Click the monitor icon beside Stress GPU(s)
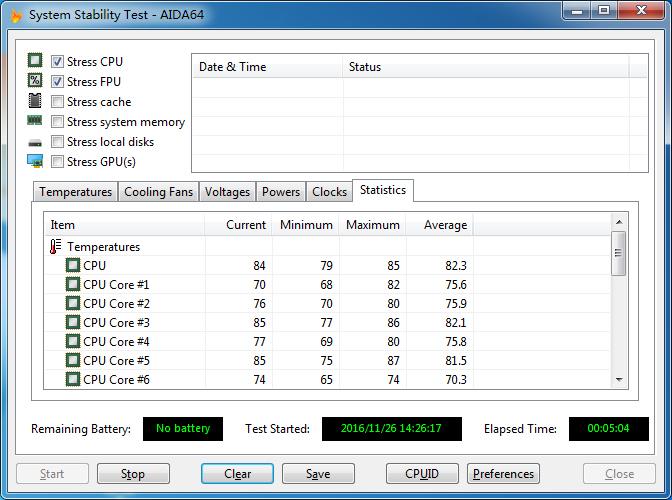The height and width of the screenshot is (500, 672). point(35,162)
